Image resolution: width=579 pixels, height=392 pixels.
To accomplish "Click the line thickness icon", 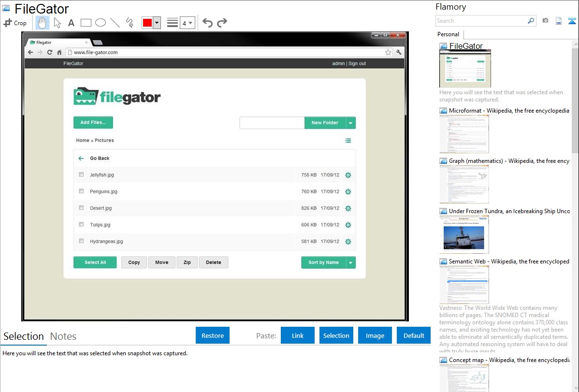I will click(x=173, y=23).
